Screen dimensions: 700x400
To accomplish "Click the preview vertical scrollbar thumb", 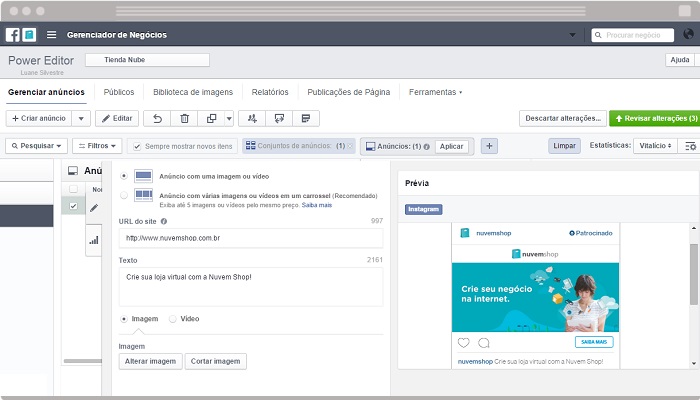I will point(694,274).
